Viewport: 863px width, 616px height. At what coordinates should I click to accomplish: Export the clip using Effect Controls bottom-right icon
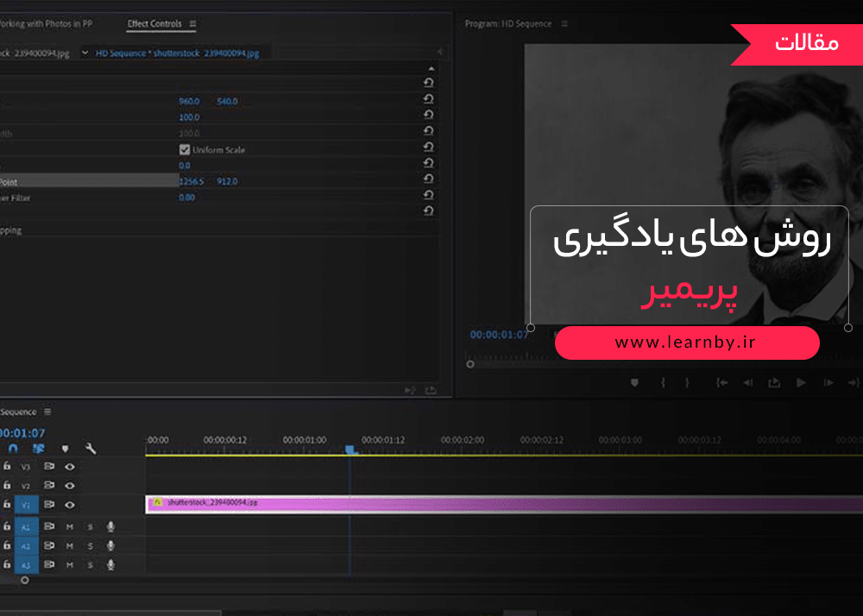431,390
